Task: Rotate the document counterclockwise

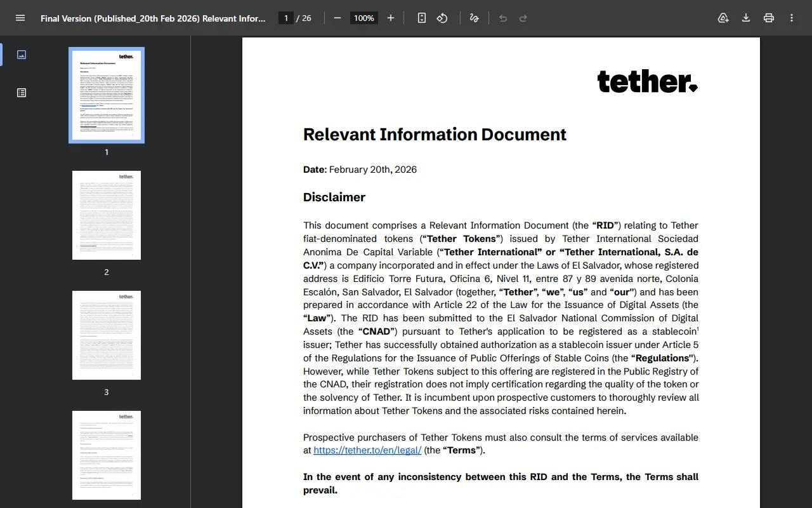Action: pyautogui.click(x=442, y=18)
